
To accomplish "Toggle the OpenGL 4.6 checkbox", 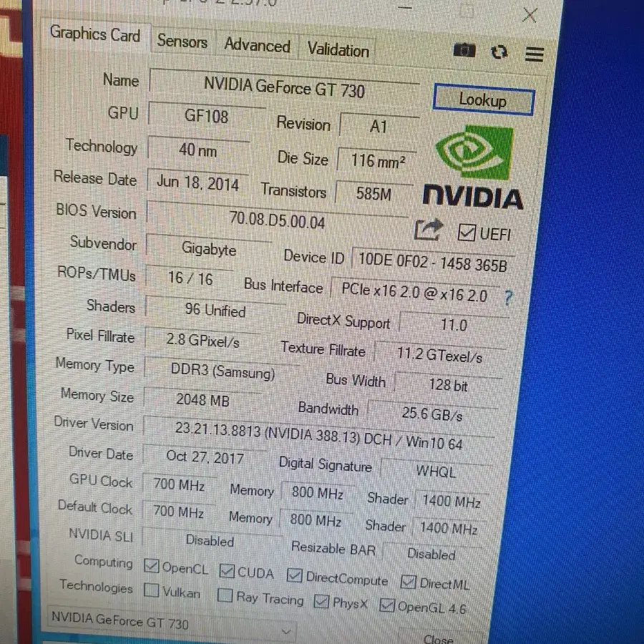I will point(387,605).
